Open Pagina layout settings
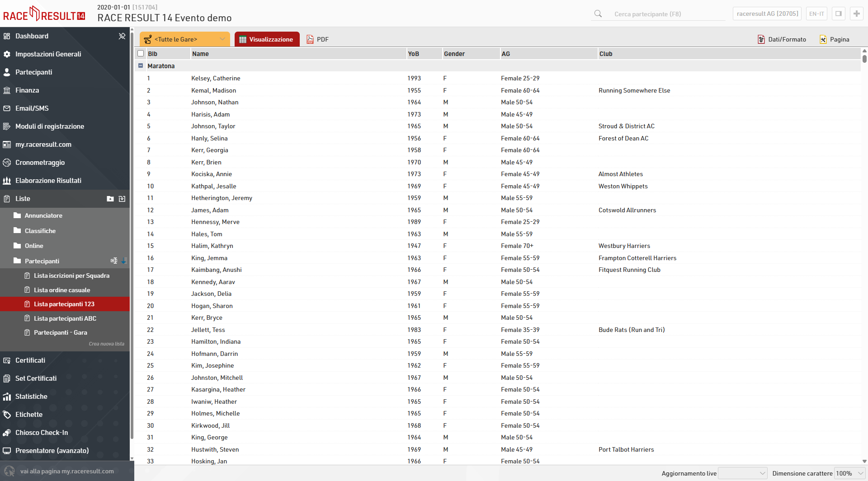The height and width of the screenshot is (481, 868). (x=835, y=39)
